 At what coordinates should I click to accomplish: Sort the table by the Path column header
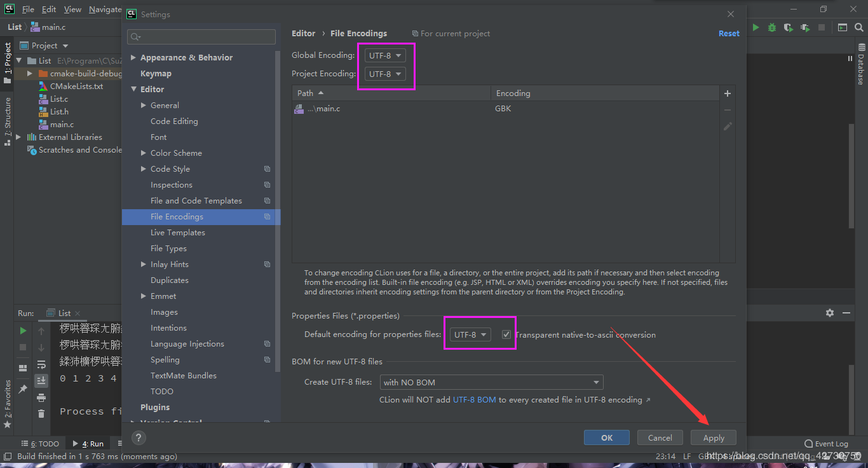(391, 93)
